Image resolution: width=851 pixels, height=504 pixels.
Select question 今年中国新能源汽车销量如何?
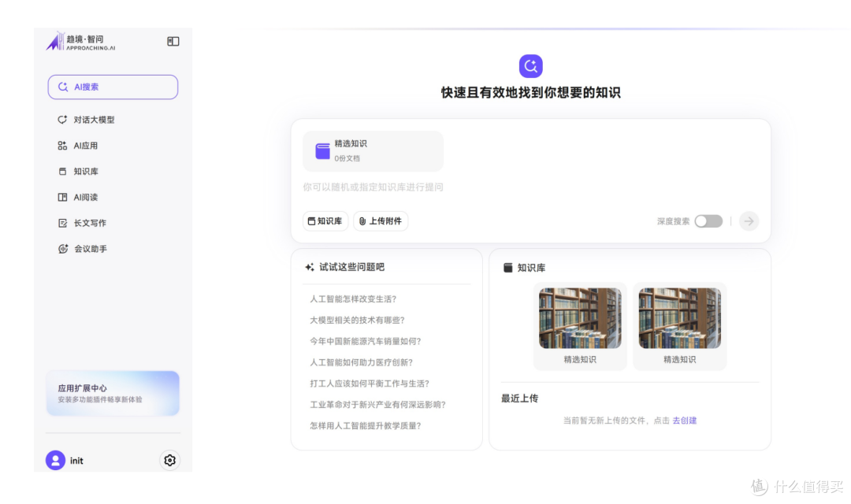click(x=366, y=341)
